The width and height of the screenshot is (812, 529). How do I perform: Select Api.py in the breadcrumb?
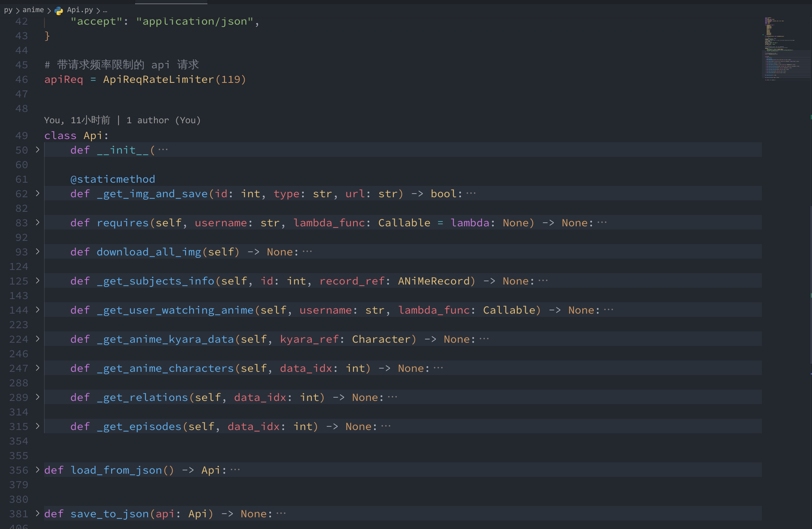(x=80, y=10)
